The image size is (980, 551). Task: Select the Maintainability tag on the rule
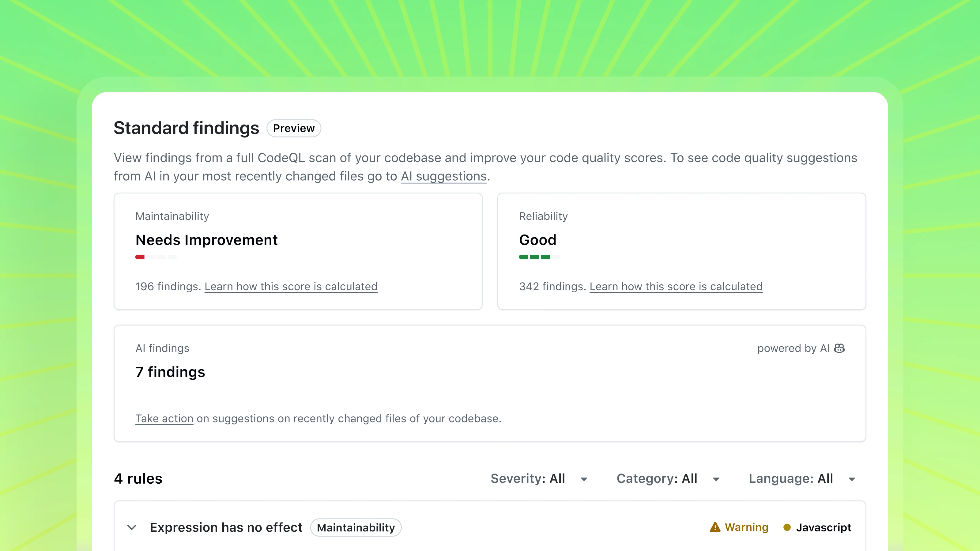[x=356, y=527]
